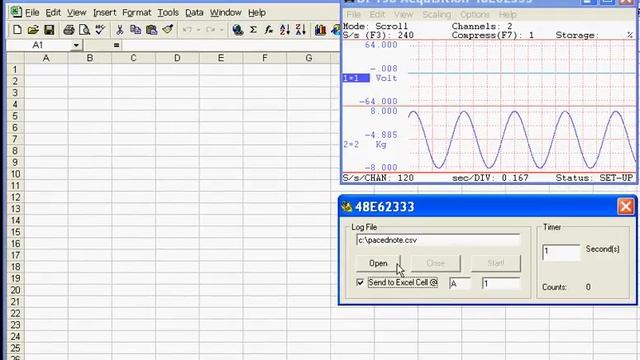Click the Insert Hyperlink globe icon
640x360 pixels.
238,30
